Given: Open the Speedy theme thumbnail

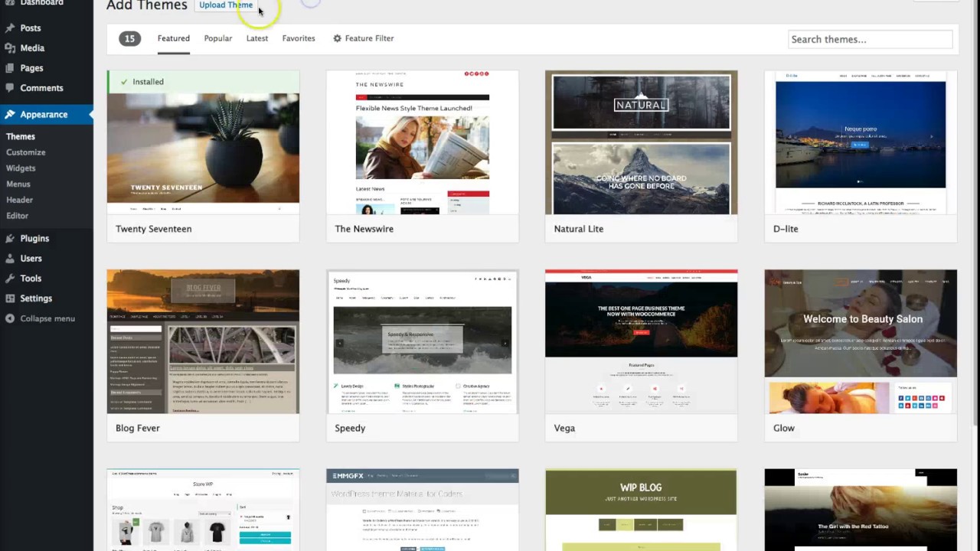Looking at the screenshot, I should [x=423, y=341].
